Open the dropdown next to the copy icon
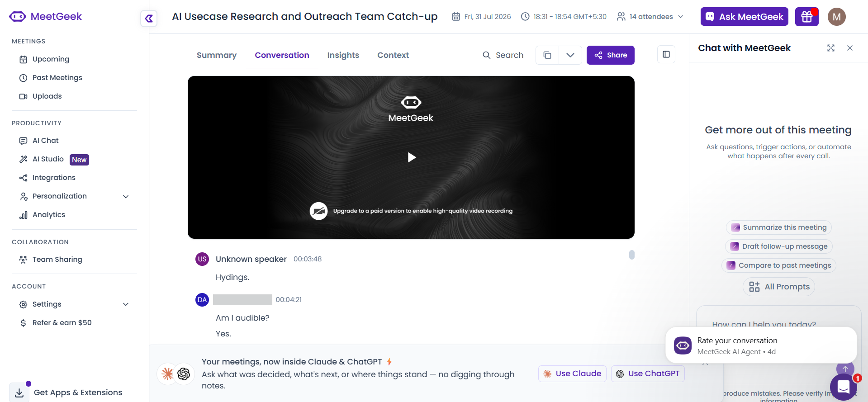This screenshot has width=868, height=402. pos(570,55)
